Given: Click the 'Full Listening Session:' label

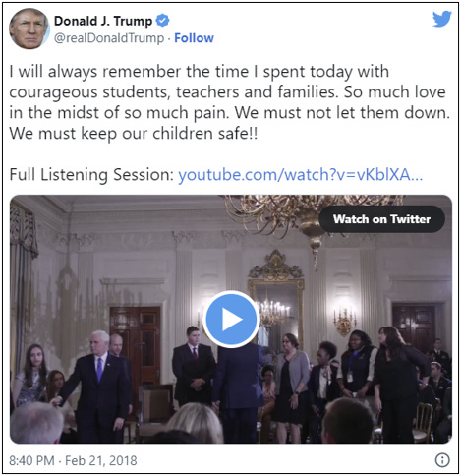Looking at the screenshot, I should tap(91, 174).
